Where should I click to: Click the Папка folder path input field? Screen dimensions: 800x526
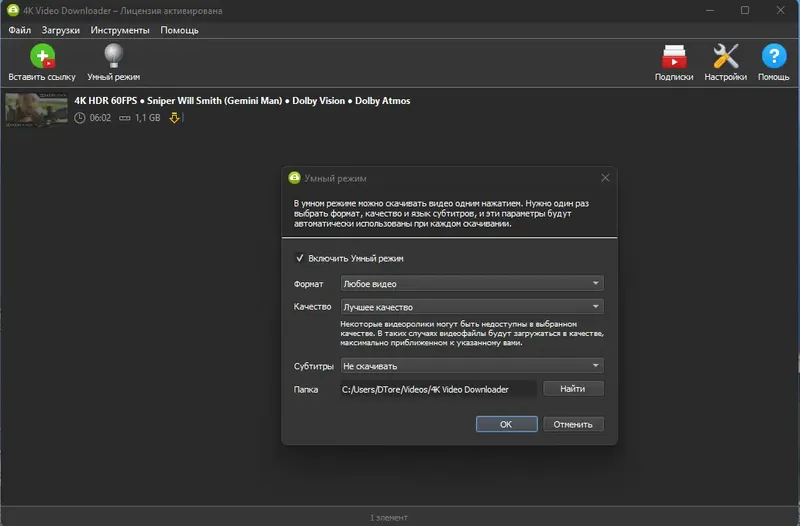pos(438,389)
